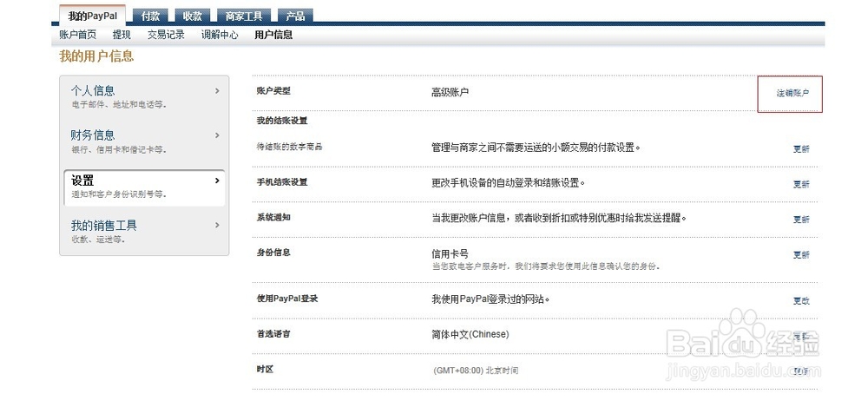The image size is (868, 401).
Task: Open the 商家工具 tab
Action: pos(244,16)
